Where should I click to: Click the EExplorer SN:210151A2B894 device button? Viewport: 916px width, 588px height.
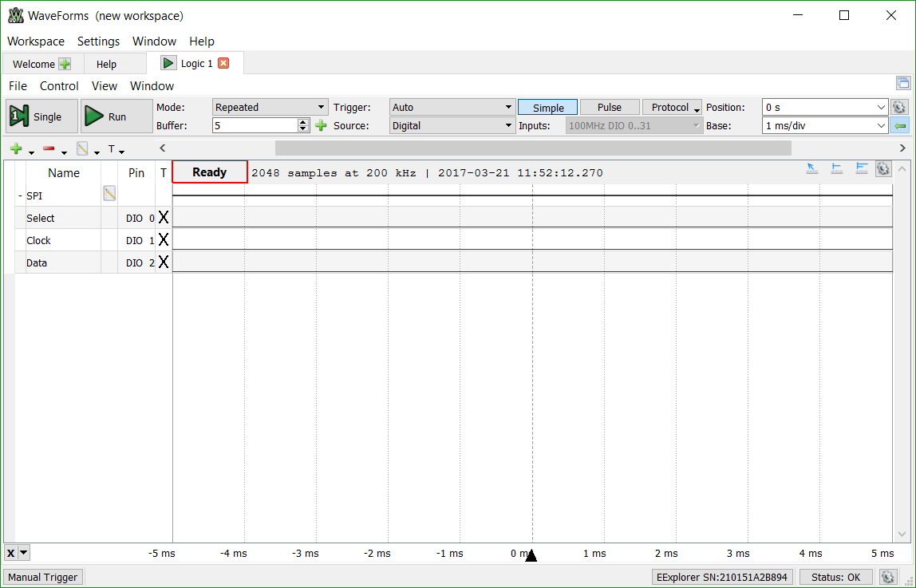tap(721, 577)
